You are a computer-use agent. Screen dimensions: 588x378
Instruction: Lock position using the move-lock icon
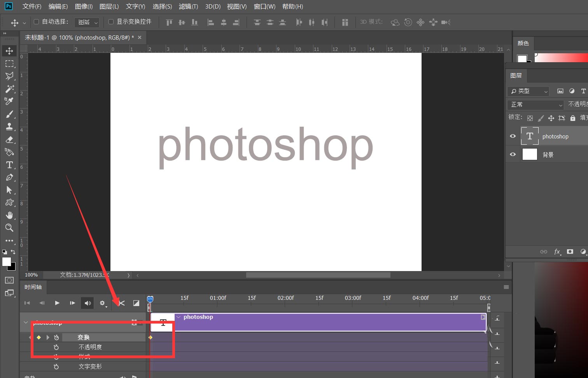click(551, 118)
